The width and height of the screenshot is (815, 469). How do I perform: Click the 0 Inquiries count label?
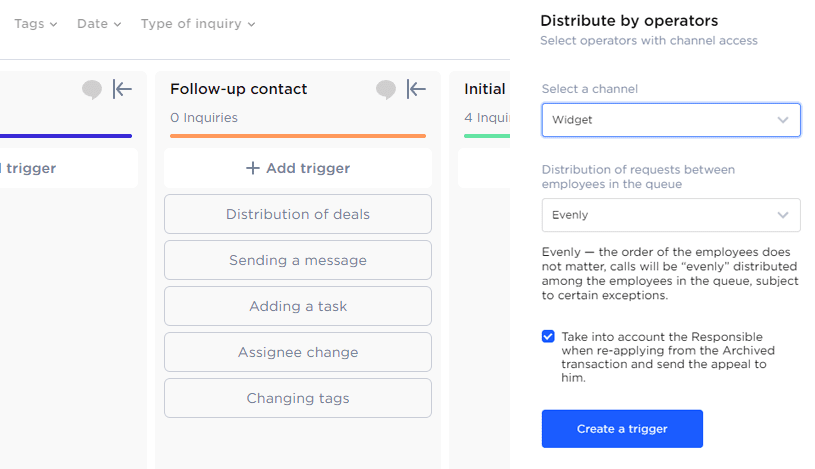tap(204, 118)
